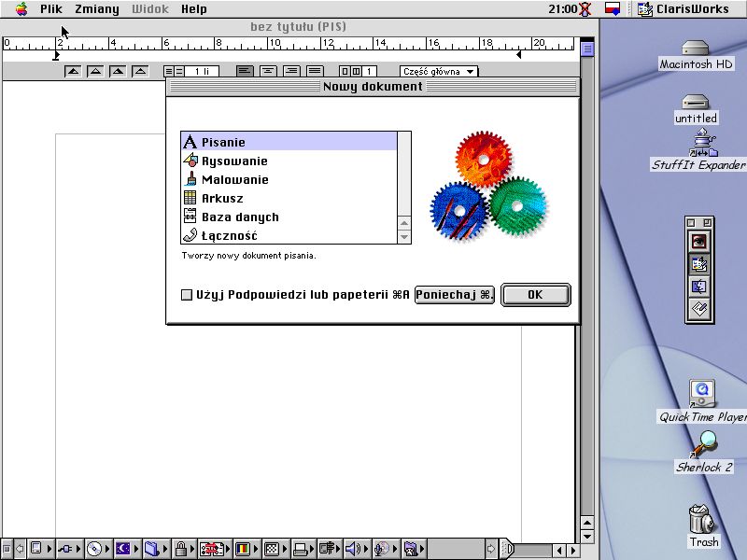Click the document horizontal scrollbar right arrow
The image size is (747, 560).
(573, 551)
